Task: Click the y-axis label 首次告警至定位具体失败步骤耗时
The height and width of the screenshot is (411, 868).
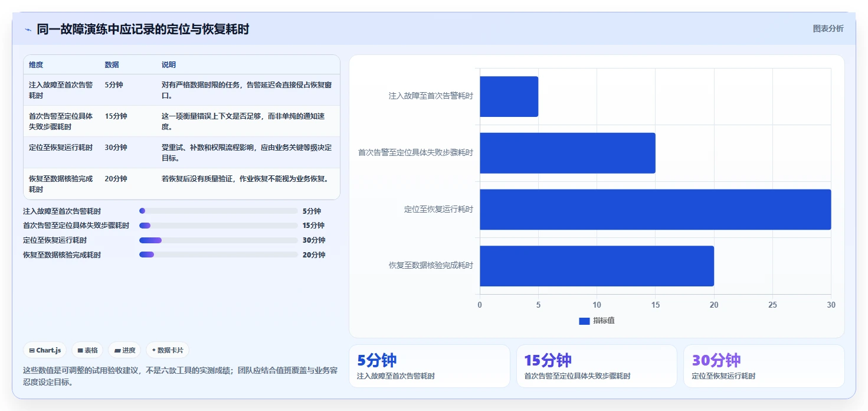Action: point(415,153)
